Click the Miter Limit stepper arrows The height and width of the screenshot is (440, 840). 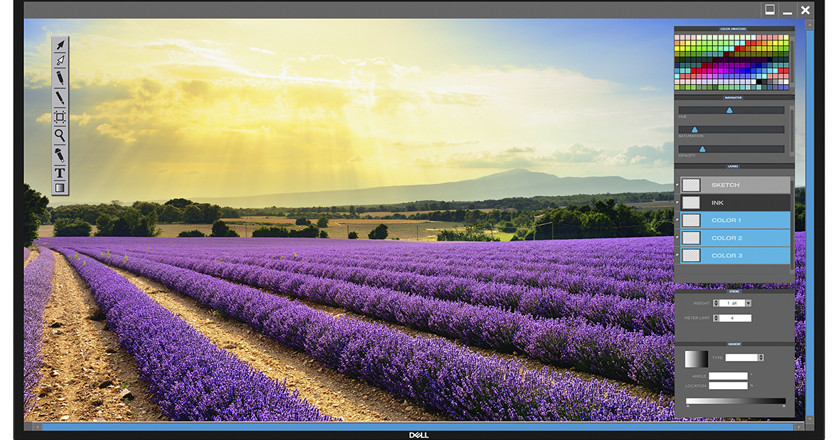click(716, 318)
